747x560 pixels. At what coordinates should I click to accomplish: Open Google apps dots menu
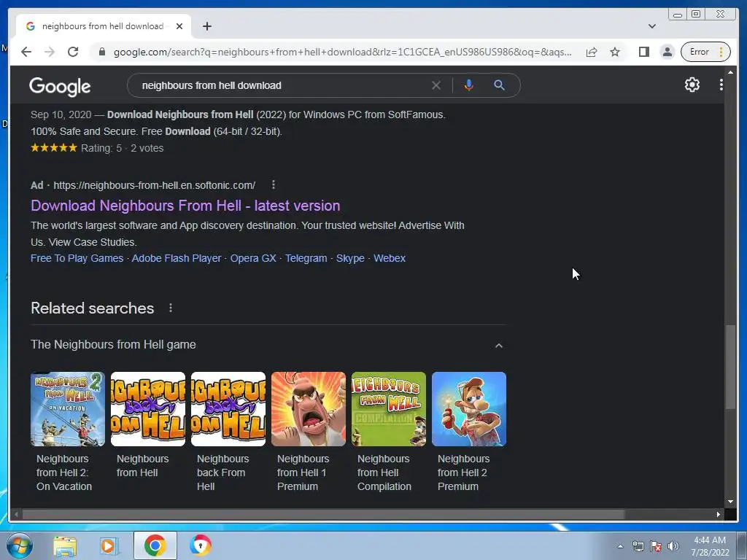[x=721, y=85]
